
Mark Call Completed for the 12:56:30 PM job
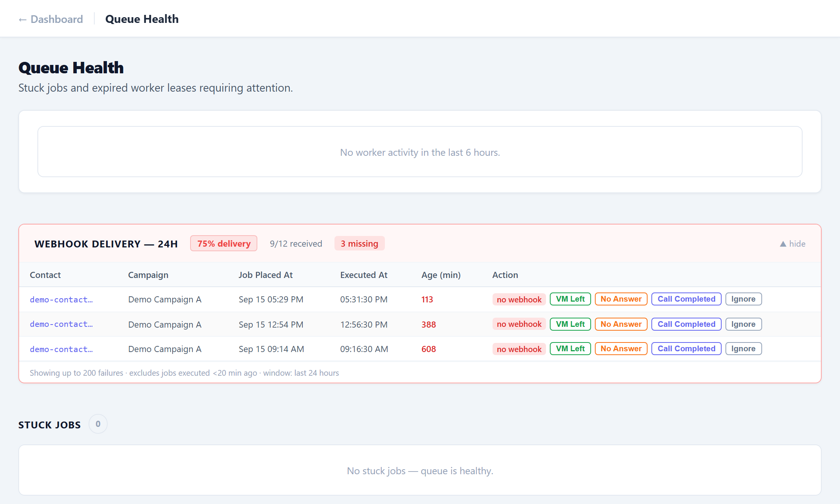click(x=686, y=324)
